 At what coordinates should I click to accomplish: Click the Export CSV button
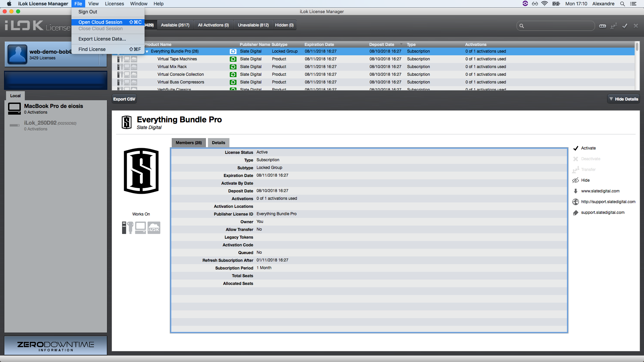tap(124, 99)
